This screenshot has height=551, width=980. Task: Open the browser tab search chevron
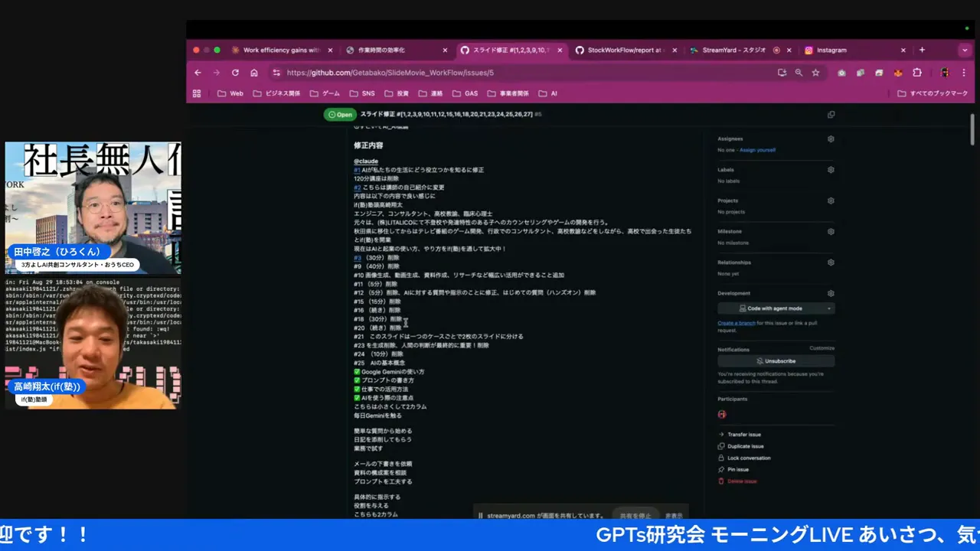(x=965, y=50)
